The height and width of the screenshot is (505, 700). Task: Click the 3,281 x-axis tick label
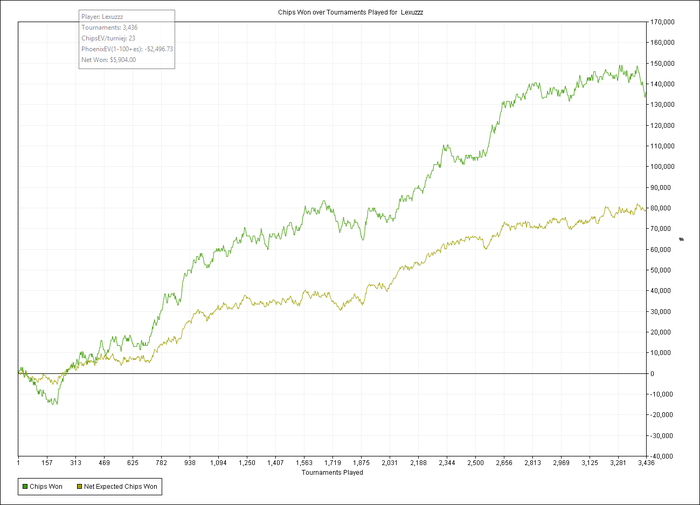tap(618, 463)
